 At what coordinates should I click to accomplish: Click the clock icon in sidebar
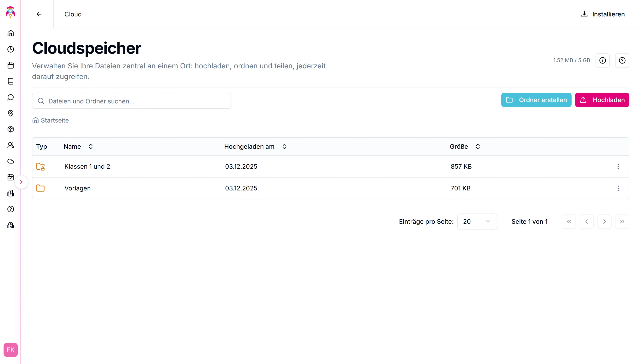(x=10, y=49)
